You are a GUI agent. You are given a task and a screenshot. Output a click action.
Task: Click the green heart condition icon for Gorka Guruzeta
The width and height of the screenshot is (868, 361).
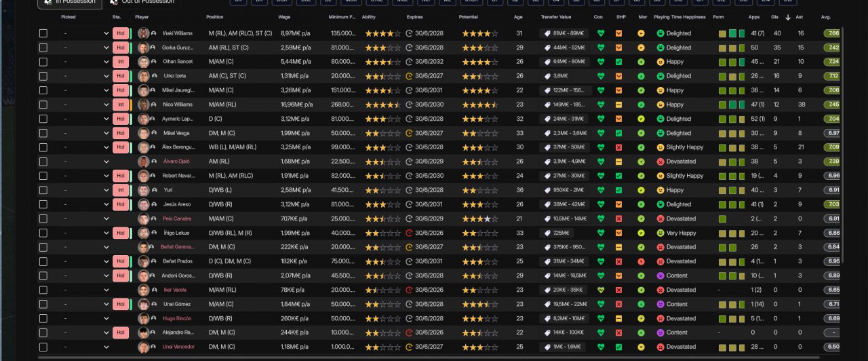(x=601, y=47)
